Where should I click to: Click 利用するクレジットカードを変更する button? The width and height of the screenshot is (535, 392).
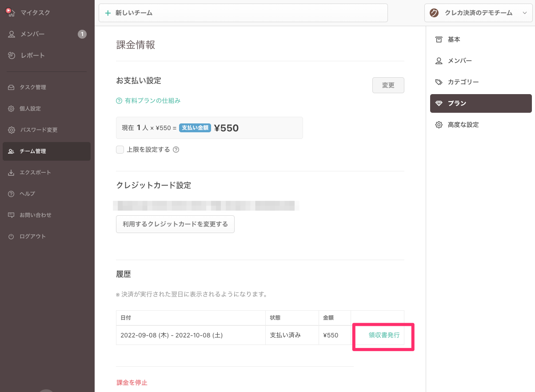tap(175, 224)
